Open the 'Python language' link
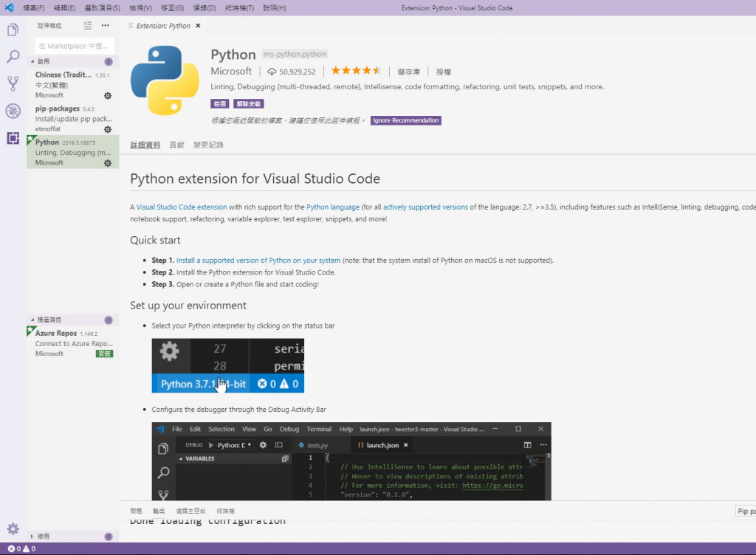This screenshot has height=555, width=756. pyautogui.click(x=333, y=207)
